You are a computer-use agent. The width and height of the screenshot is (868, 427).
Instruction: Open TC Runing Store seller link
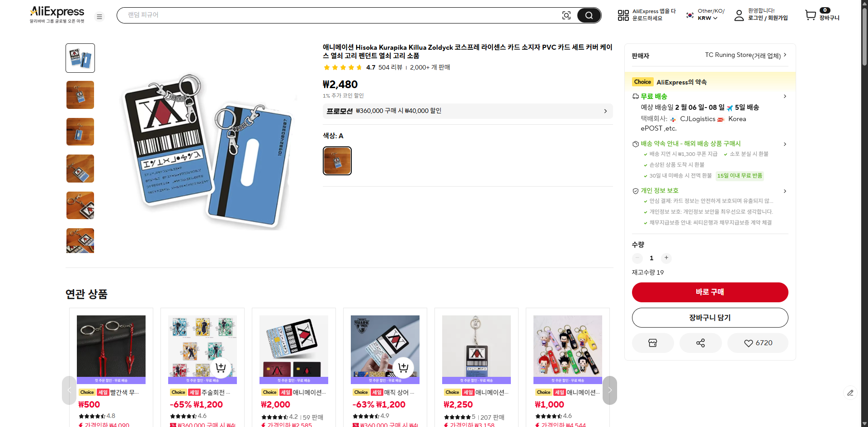[746, 55]
